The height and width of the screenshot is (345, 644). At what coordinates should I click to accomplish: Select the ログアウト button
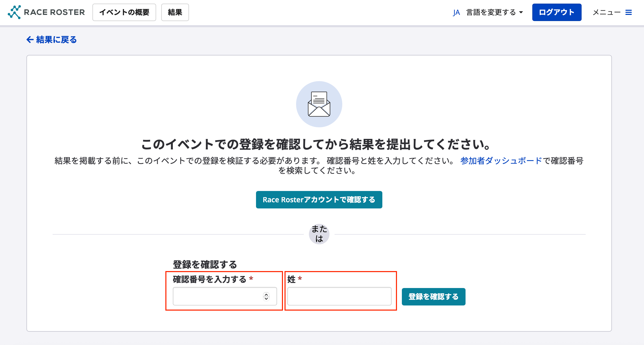pyautogui.click(x=557, y=12)
